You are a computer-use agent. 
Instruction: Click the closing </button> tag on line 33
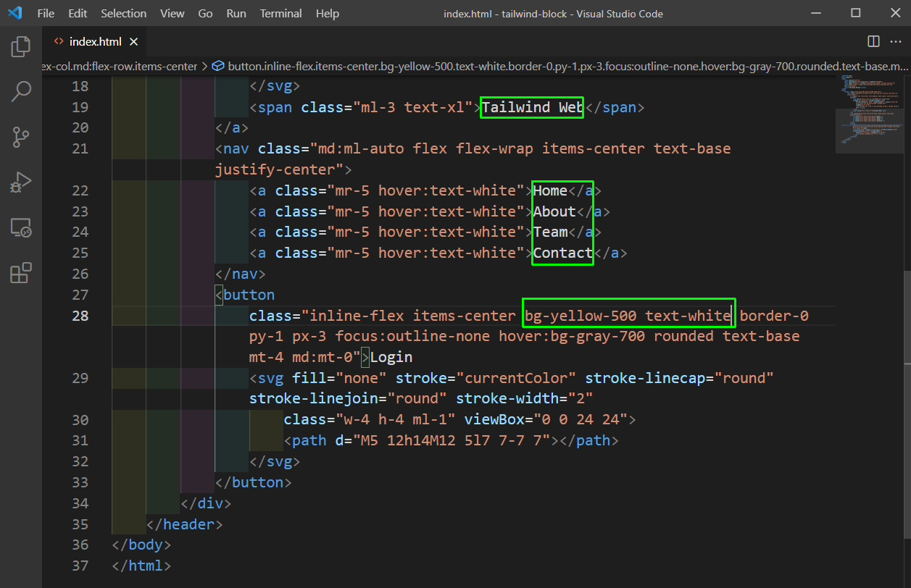point(254,483)
